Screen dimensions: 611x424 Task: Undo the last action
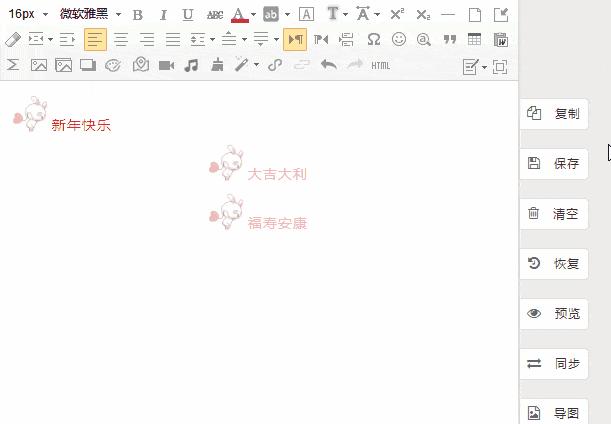328,65
